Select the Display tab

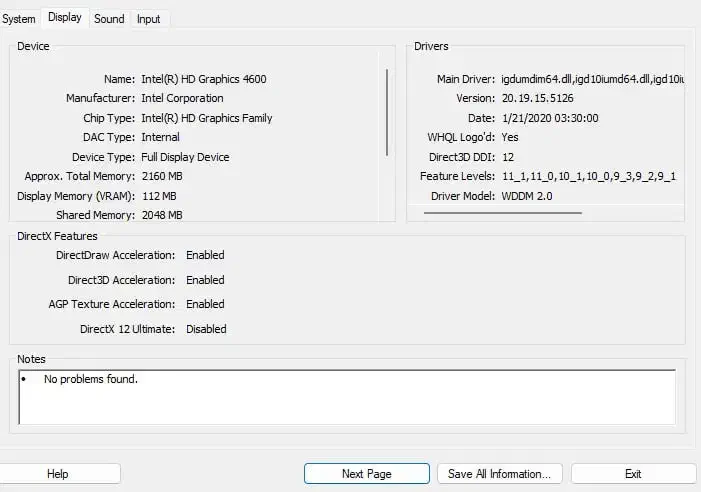(65, 18)
